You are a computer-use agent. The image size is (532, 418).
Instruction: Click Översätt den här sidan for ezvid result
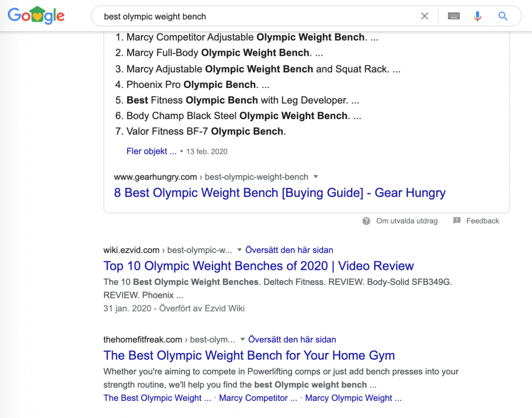(289, 250)
